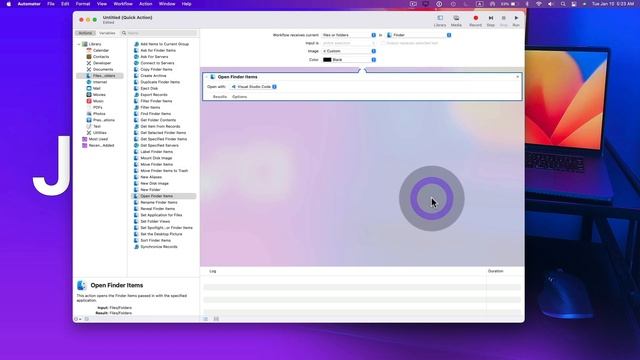Select PDFs category in Library
This screenshot has height=360, width=640.
94,107
